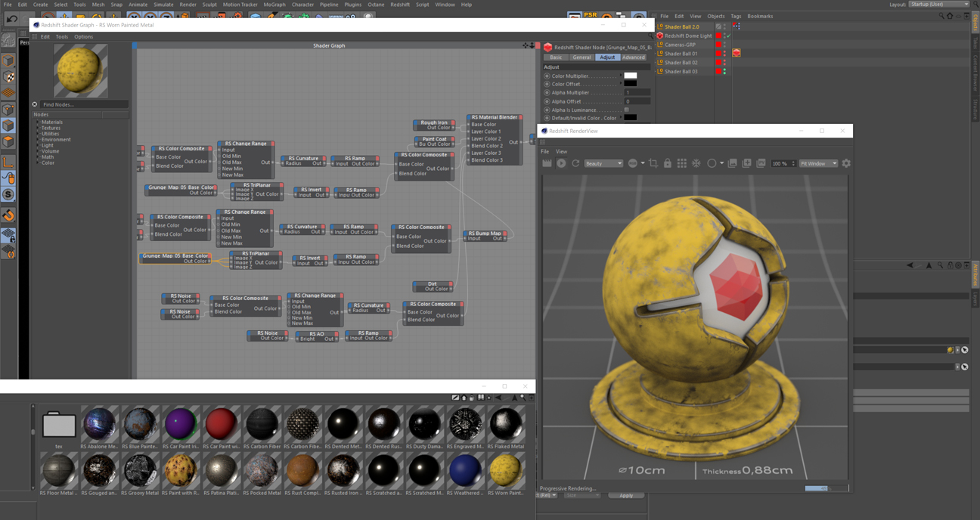This screenshot has height=520, width=980.
Task: Toggle visibility dots of Shader Ball 03
Action: click(724, 71)
